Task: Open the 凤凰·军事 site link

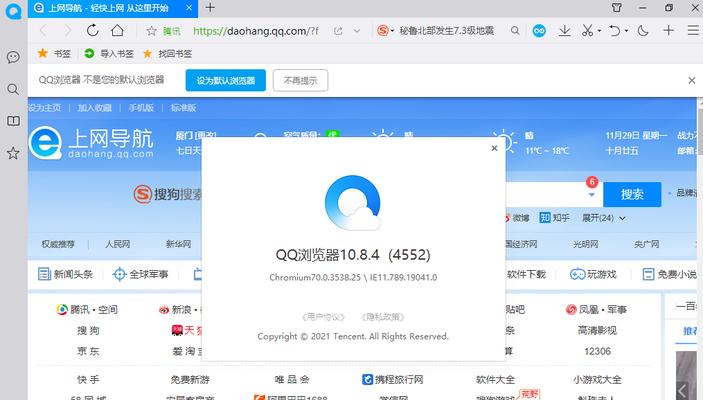Action: pyautogui.click(x=596, y=309)
